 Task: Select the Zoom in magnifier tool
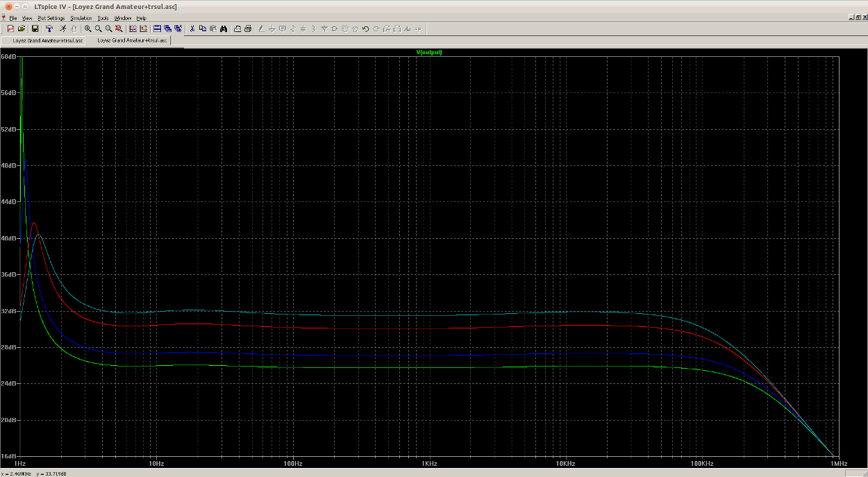[x=88, y=28]
